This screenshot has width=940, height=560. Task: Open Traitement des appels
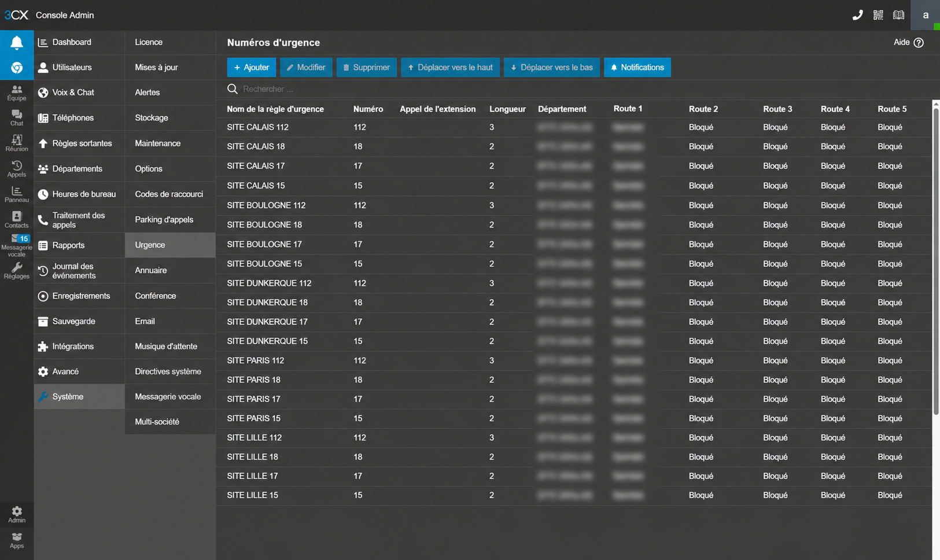79,220
